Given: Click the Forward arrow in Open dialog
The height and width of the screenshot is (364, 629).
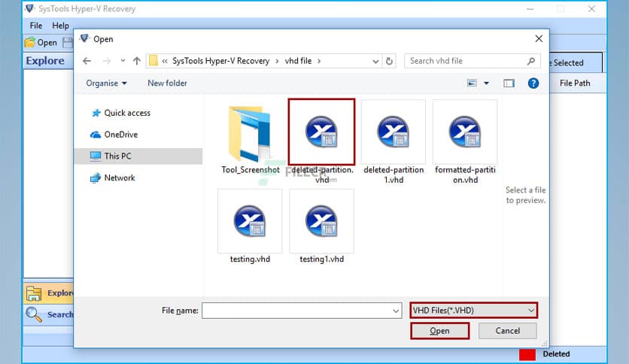Looking at the screenshot, I should (107, 61).
